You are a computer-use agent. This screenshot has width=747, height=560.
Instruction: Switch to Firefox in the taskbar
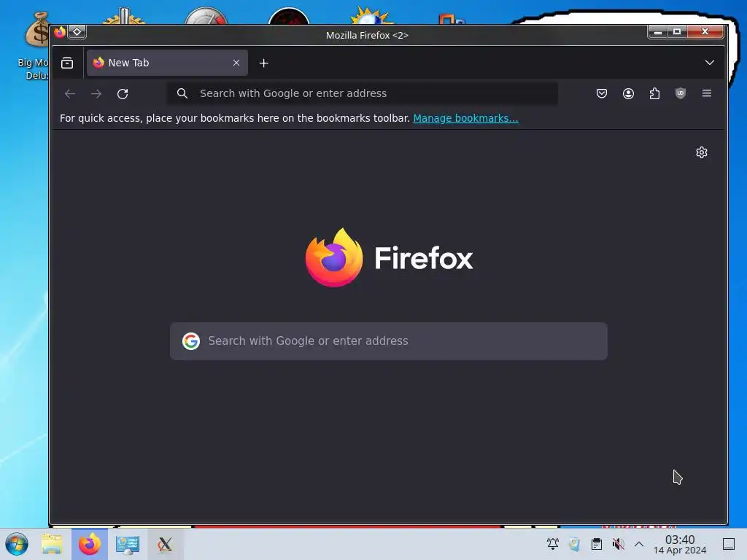[90, 544]
